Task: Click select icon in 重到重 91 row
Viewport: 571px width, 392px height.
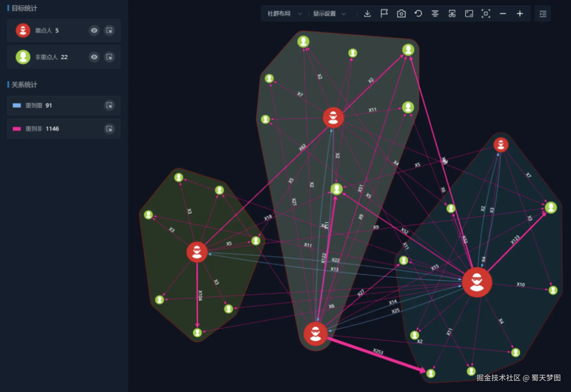Action: [109, 106]
